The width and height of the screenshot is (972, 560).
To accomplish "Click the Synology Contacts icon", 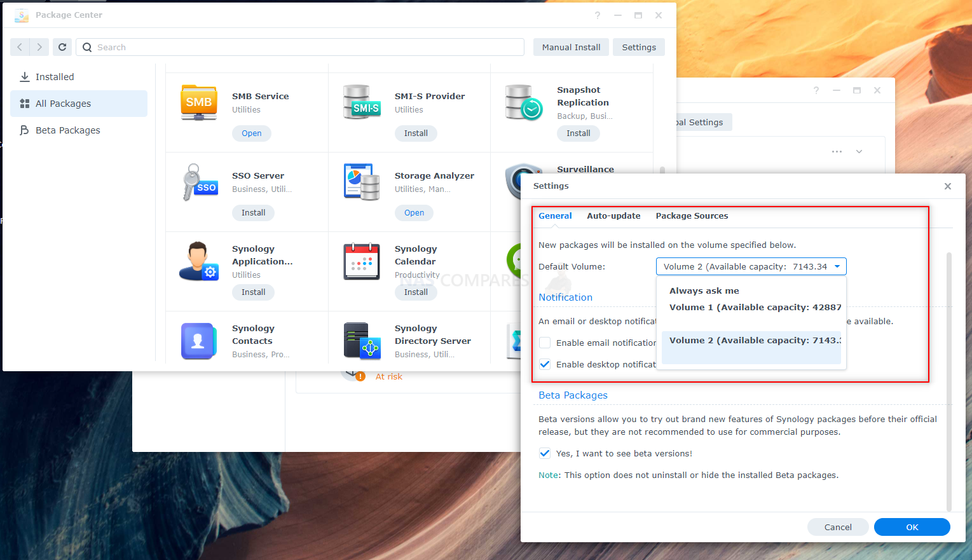I will tap(199, 341).
